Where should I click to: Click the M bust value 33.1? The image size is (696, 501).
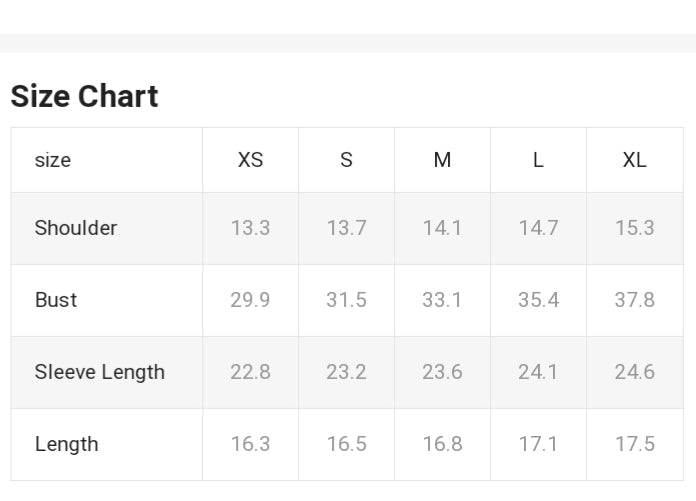(x=442, y=300)
